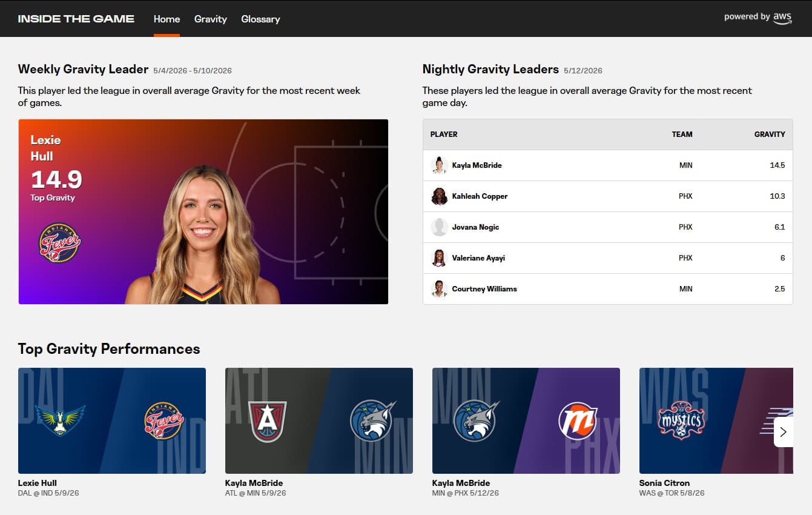Click gravity value 14.5 in table

(x=777, y=165)
